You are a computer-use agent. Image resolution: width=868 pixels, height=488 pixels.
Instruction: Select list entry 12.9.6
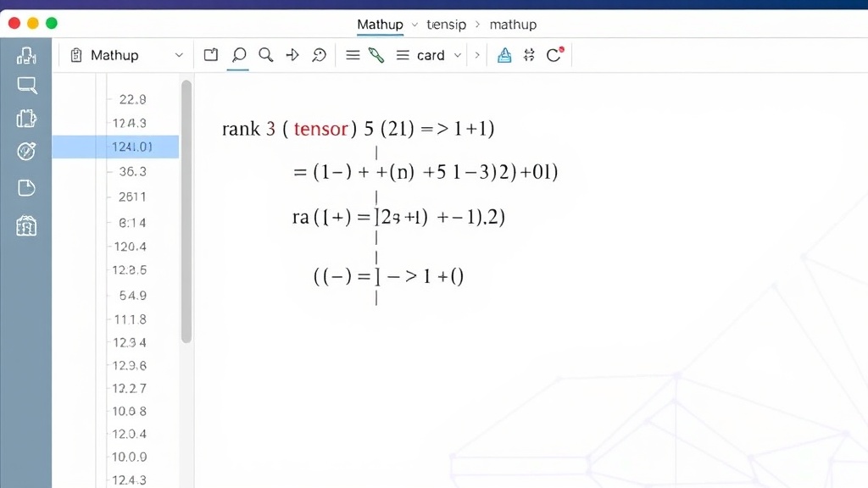tap(130, 366)
